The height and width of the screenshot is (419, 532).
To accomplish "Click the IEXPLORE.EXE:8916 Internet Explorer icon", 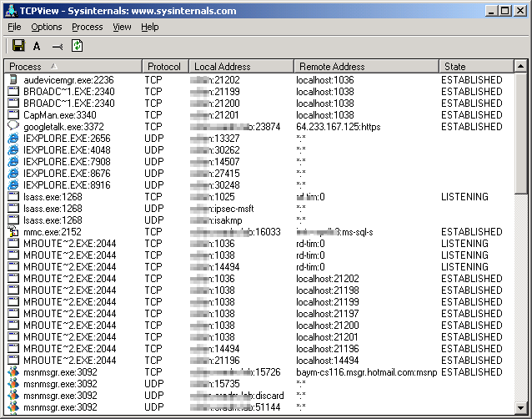I will point(13,184).
